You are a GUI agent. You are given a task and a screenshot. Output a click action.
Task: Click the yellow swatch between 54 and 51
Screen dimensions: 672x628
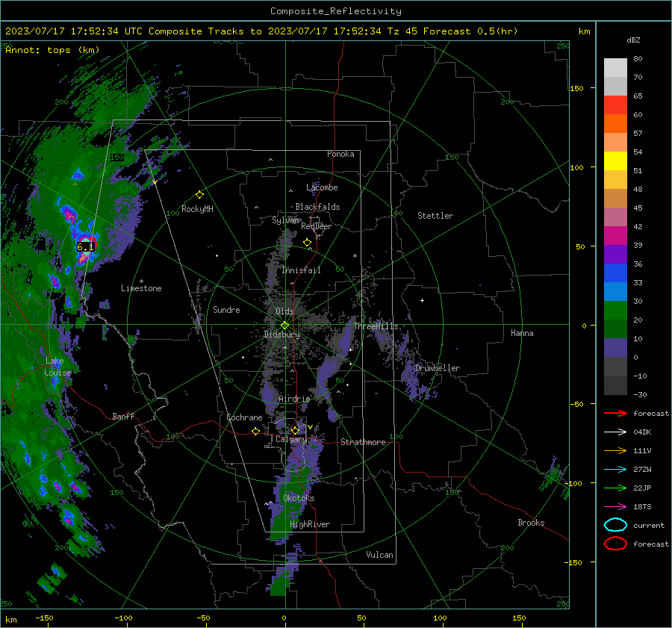click(615, 161)
